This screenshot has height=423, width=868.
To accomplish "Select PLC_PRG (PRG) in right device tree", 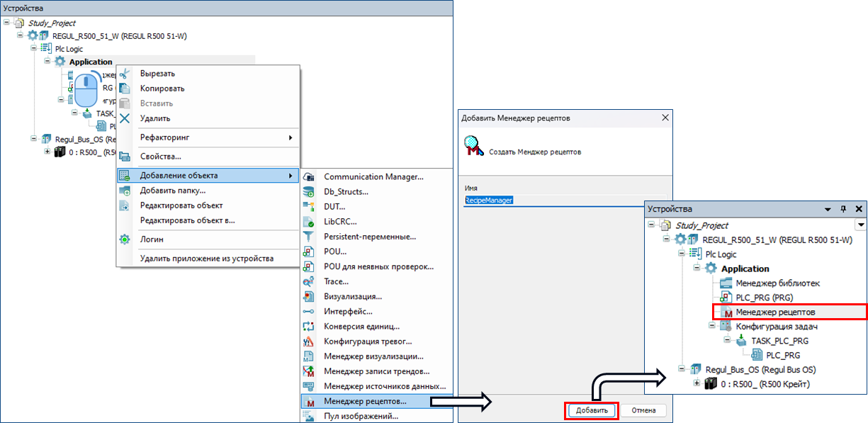I will 762,297.
